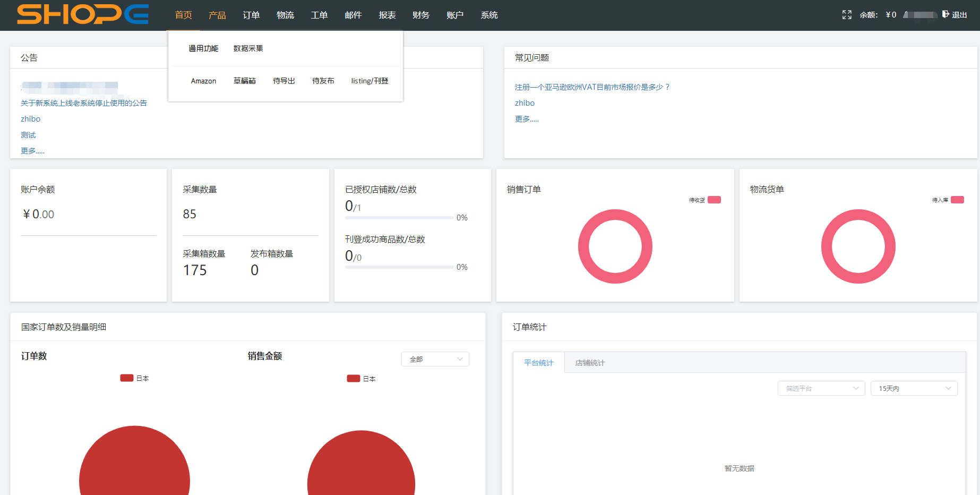The height and width of the screenshot is (495, 980).
Task: Open the 筛选平台 platform filter dropdown
Action: [x=821, y=388]
